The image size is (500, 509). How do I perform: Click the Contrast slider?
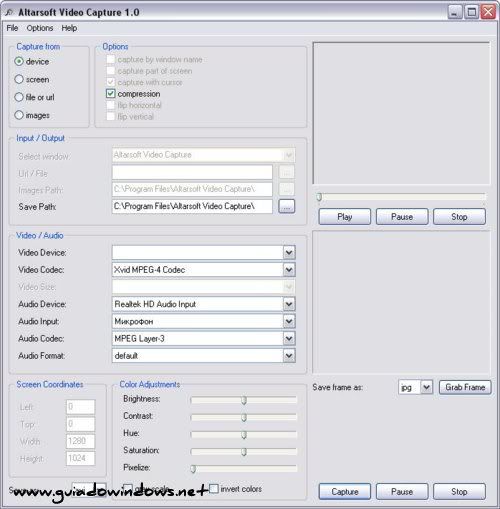point(244,417)
